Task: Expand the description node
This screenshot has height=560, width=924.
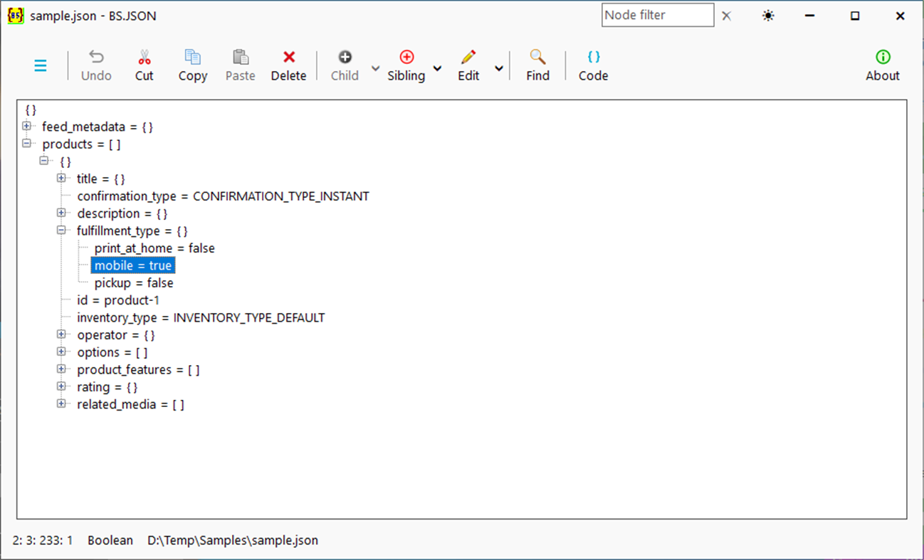Action: click(x=61, y=213)
